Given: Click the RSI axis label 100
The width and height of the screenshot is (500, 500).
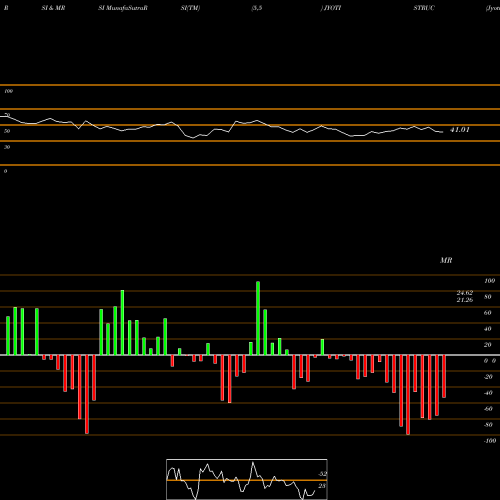Looking at the screenshot, I should click(x=8, y=91).
